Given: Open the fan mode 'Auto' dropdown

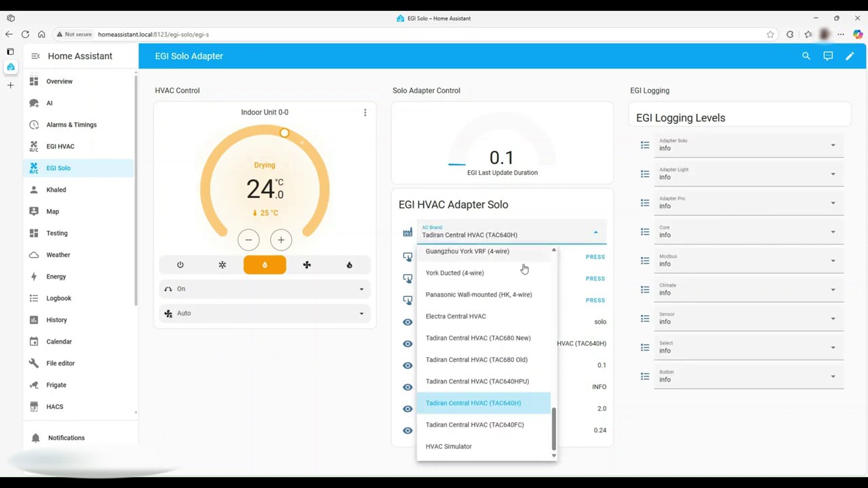Looking at the screenshot, I should [264, 313].
